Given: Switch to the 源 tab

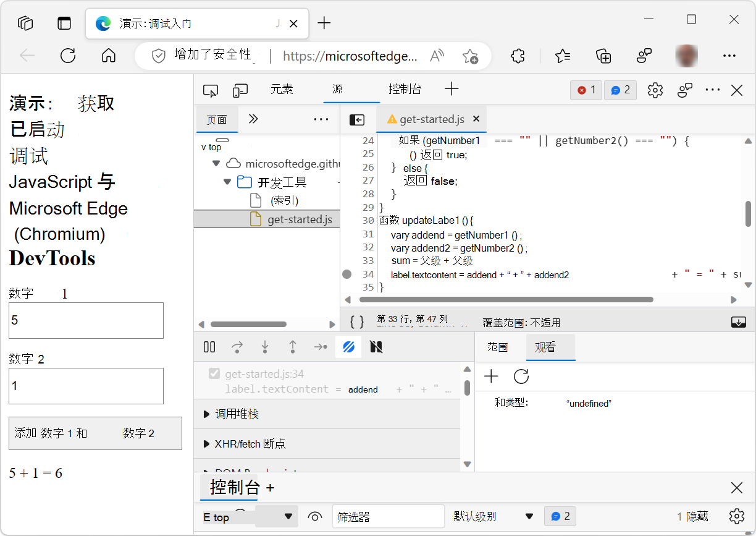Looking at the screenshot, I should click(338, 89).
